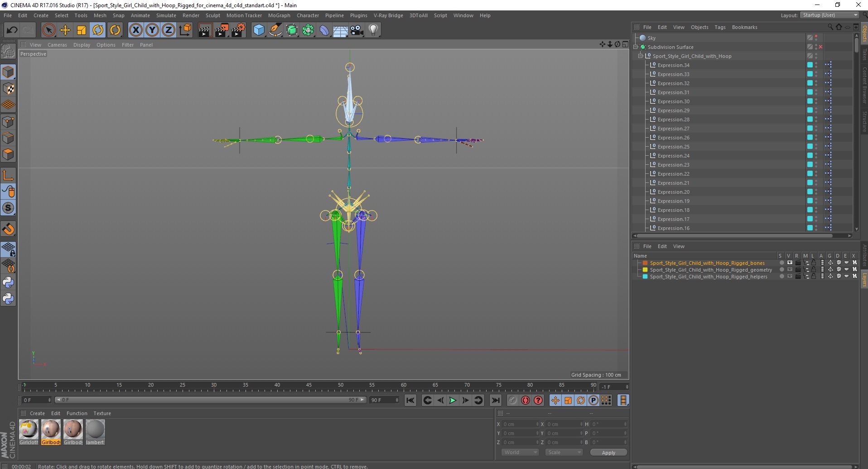Render the active view
This screenshot has width=868, height=469.
(205, 30)
